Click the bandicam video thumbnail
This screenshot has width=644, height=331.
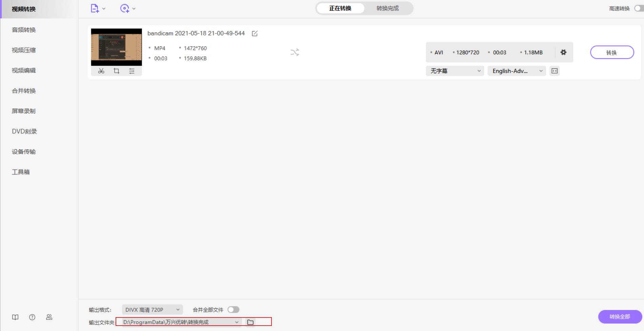(x=116, y=47)
